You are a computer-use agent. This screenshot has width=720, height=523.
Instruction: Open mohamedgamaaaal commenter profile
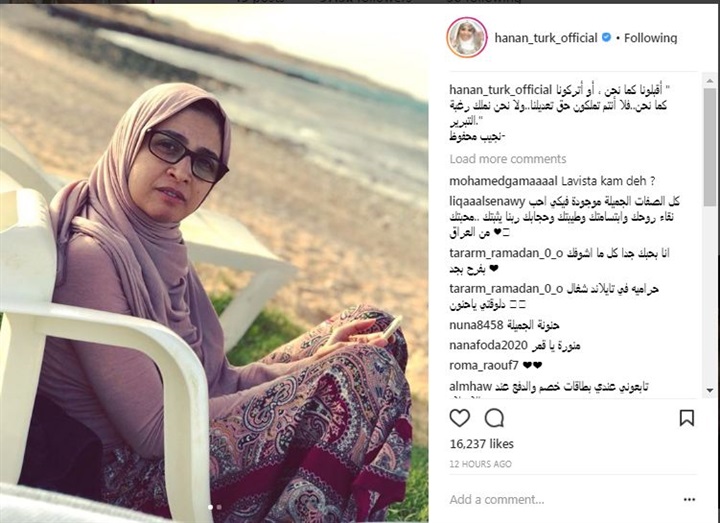503,180
